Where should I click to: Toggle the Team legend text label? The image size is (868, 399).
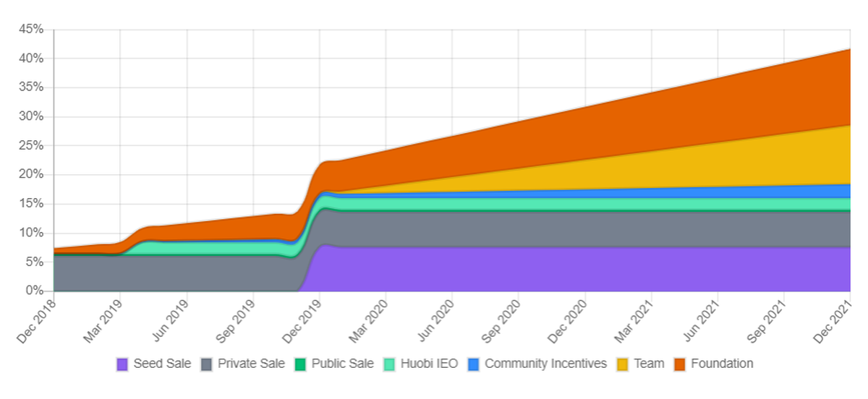(649, 364)
